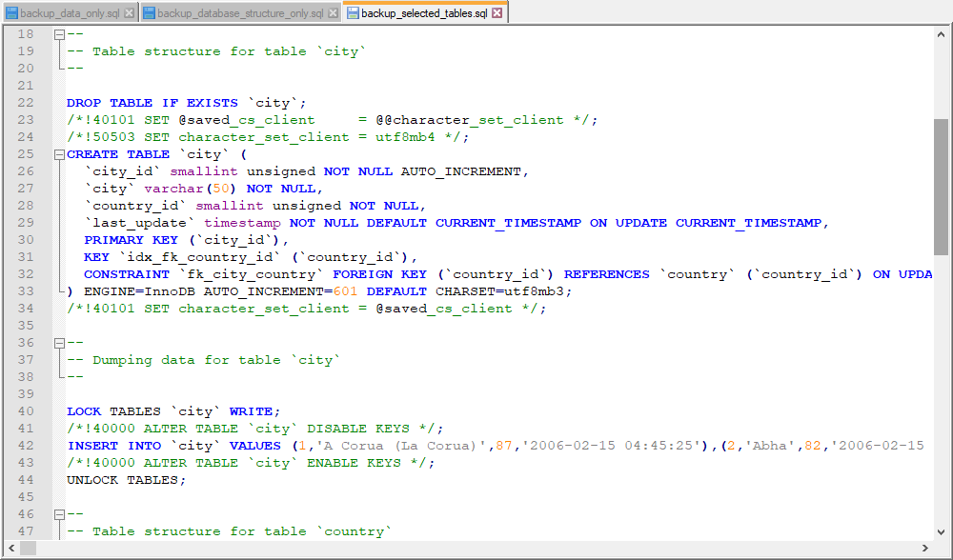
Task: Click the X icon on backup_data_only.sql tab
Action: point(130,13)
